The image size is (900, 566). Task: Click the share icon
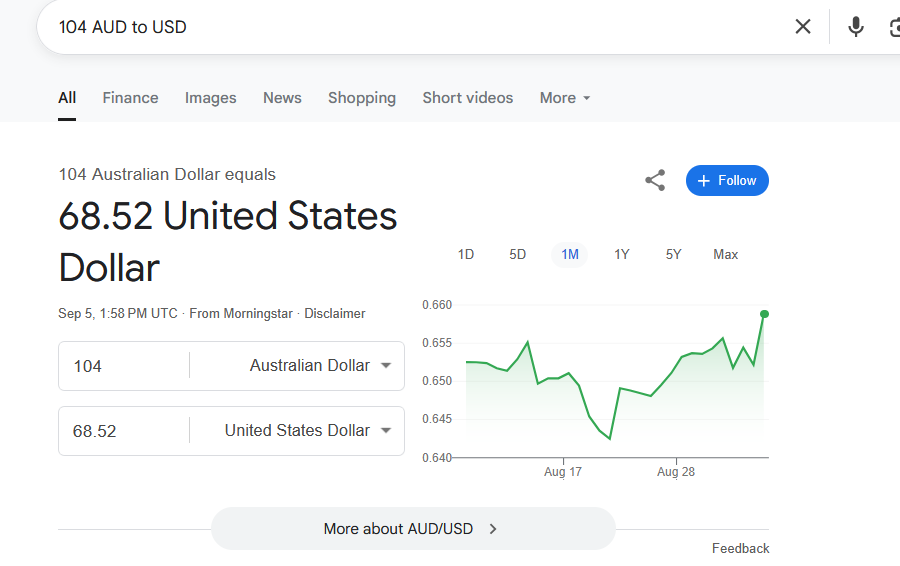(x=655, y=181)
